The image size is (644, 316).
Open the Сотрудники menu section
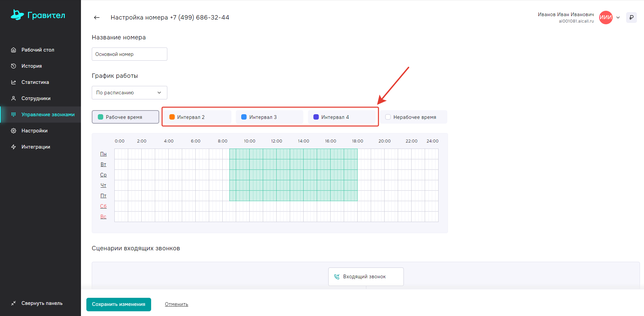click(x=36, y=98)
